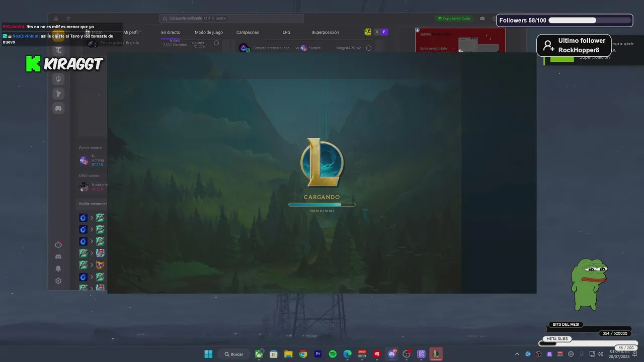Click the Fuerte contra champion portrait
Image resolution: width=644 pixels, height=362 pixels.
click(84, 160)
